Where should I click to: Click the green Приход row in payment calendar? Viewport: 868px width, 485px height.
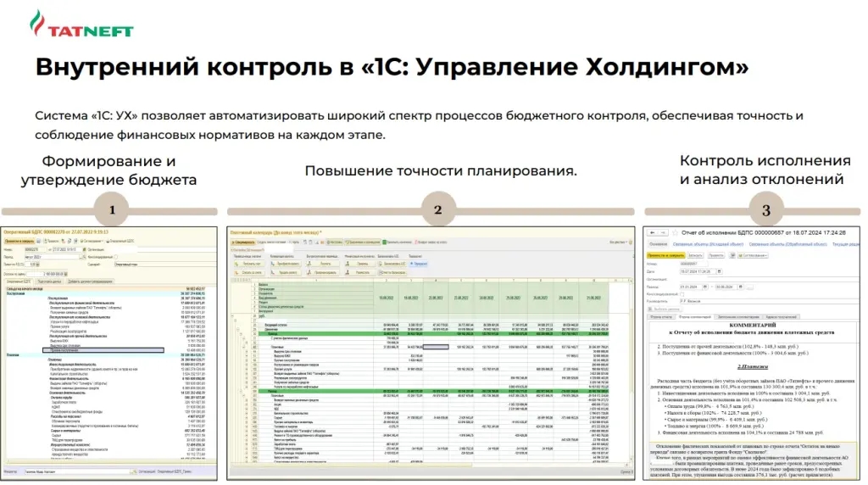[x=431, y=334]
